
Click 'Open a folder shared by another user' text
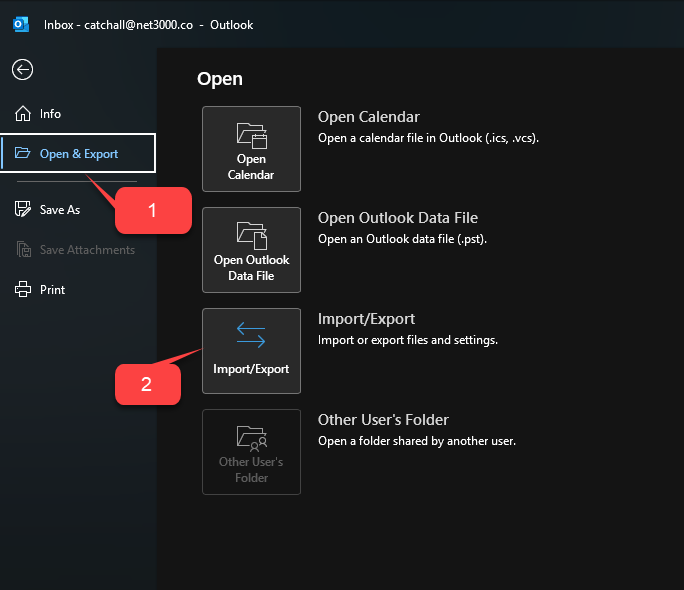[417, 441]
